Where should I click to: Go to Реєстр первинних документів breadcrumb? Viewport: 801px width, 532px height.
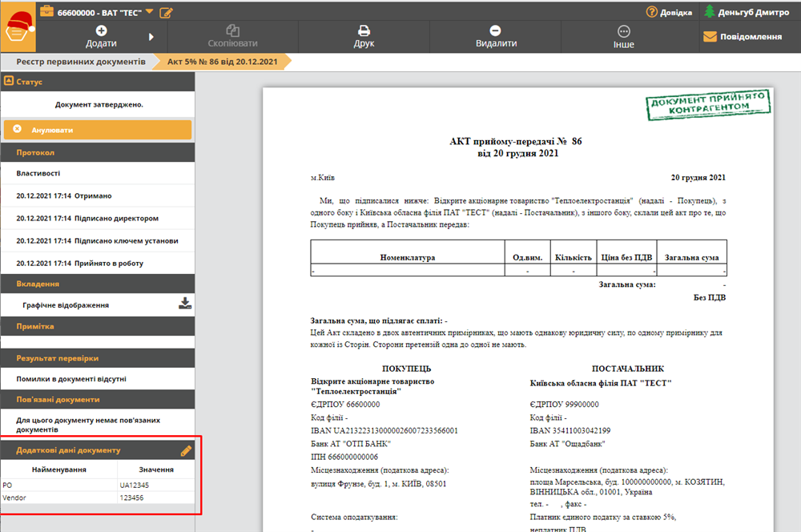pos(81,62)
